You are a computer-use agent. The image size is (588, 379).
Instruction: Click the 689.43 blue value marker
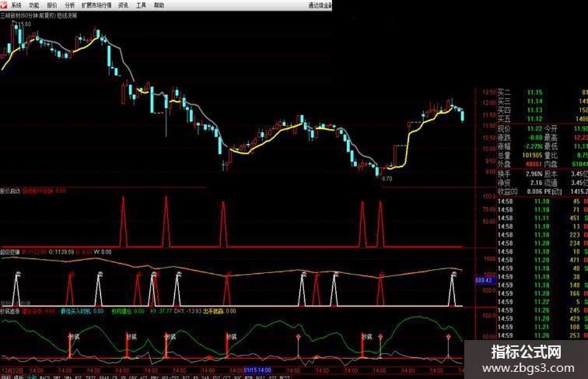pos(485,280)
